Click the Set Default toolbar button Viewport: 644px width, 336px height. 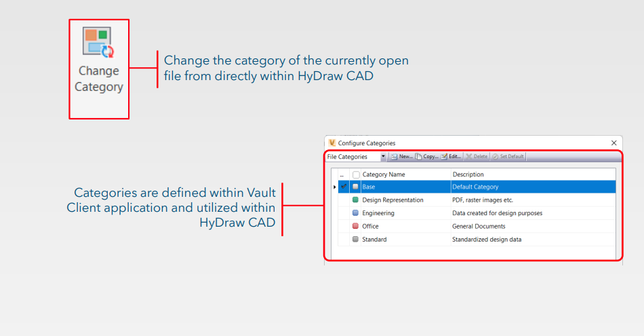click(x=508, y=157)
